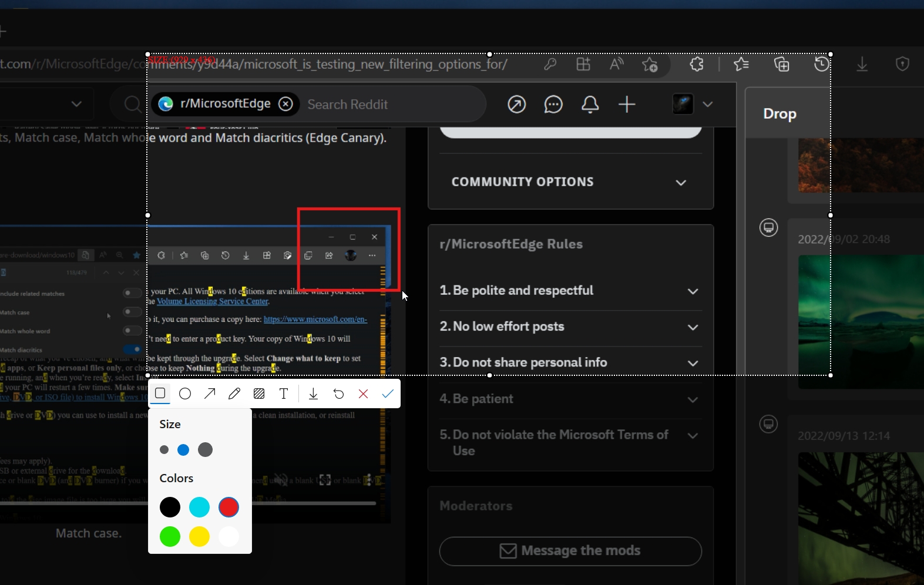Open Reddit notifications bell
The width and height of the screenshot is (924, 585).
(590, 105)
